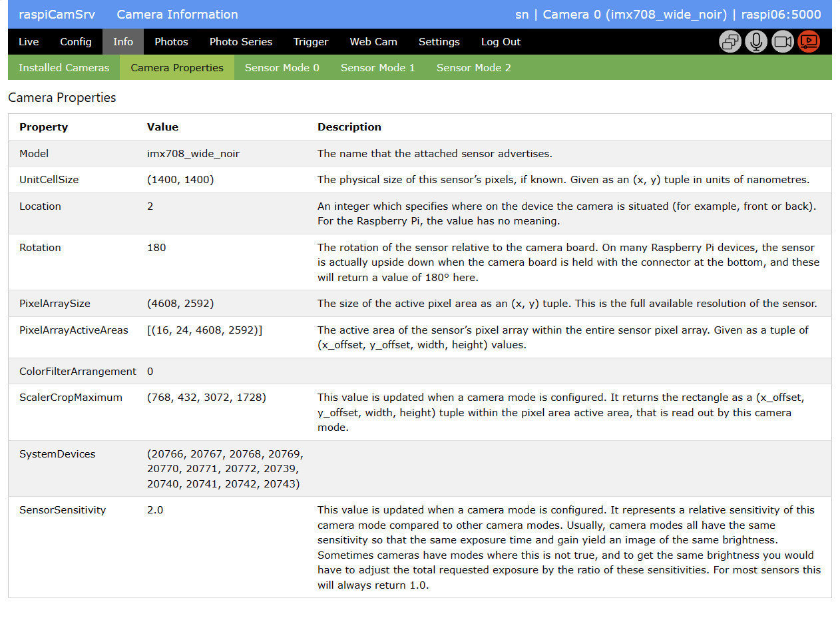
Task: Click the red live stream status icon
Action: point(809,42)
